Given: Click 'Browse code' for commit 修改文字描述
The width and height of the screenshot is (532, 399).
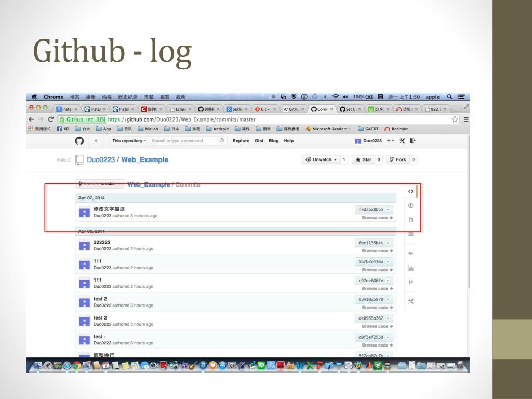Looking at the screenshot, I should point(377,218).
